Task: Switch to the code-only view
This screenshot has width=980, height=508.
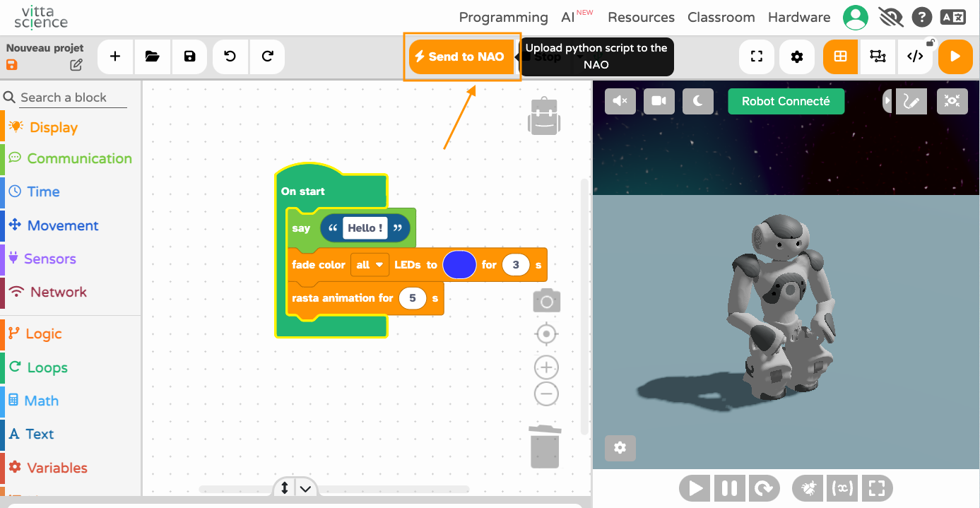Action: click(x=915, y=57)
